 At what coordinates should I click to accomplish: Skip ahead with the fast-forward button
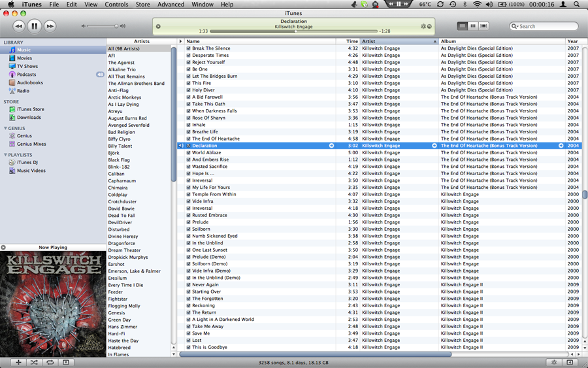point(50,26)
